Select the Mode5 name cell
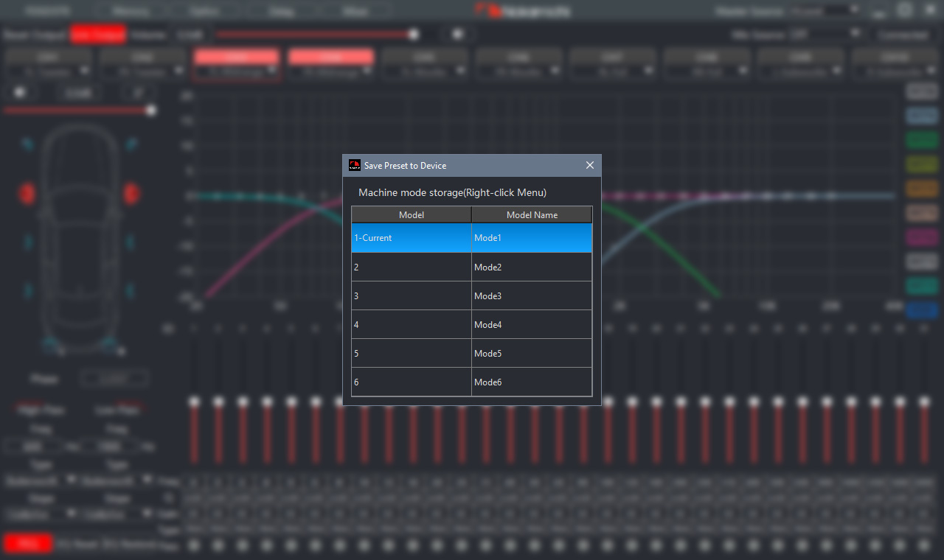Viewport: 944px width, 560px height. click(x=532, y=353)
